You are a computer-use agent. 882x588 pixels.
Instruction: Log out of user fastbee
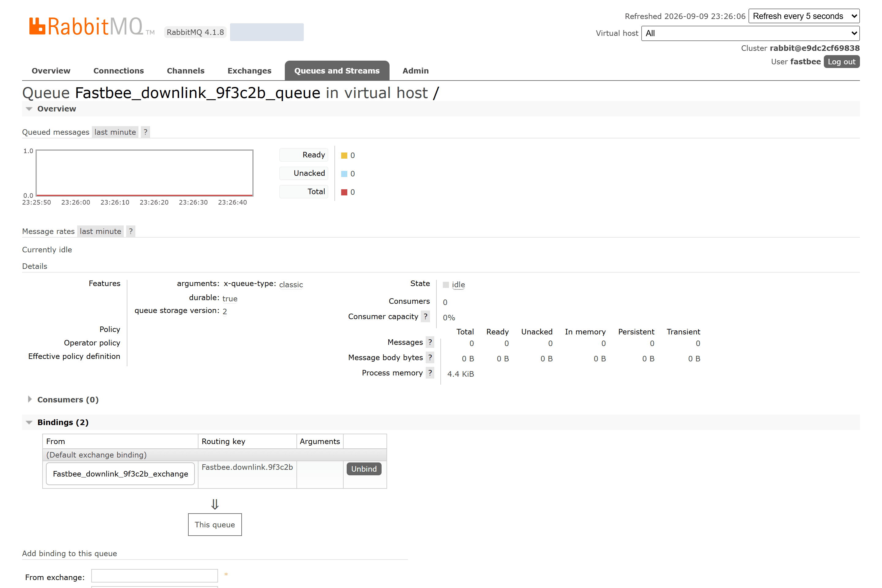[x=842, y=62]
